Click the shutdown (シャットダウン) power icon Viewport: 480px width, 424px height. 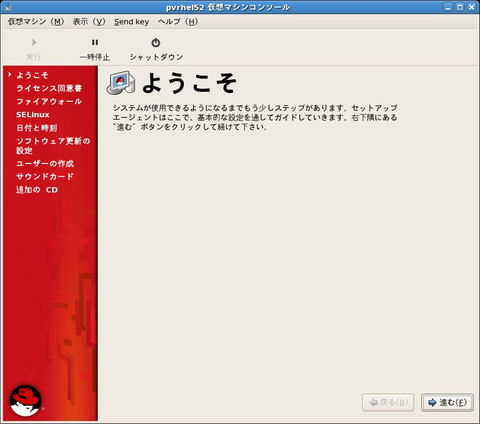tap(156, 43)
